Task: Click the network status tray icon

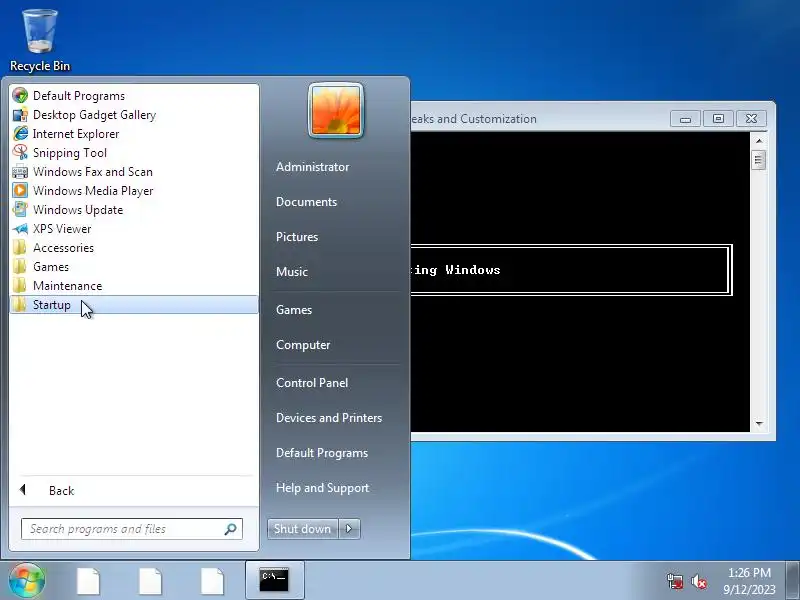Action: pyautogui.click(x=674, y=581)
